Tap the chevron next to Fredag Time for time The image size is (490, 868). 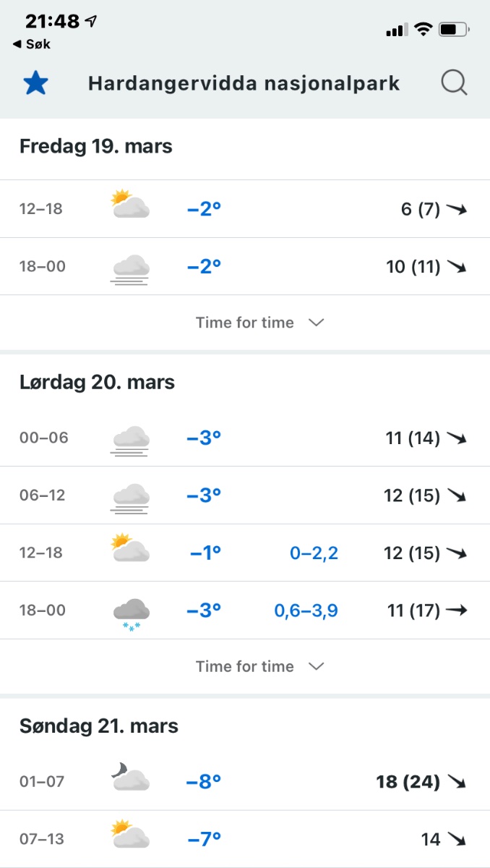point(316,323)
